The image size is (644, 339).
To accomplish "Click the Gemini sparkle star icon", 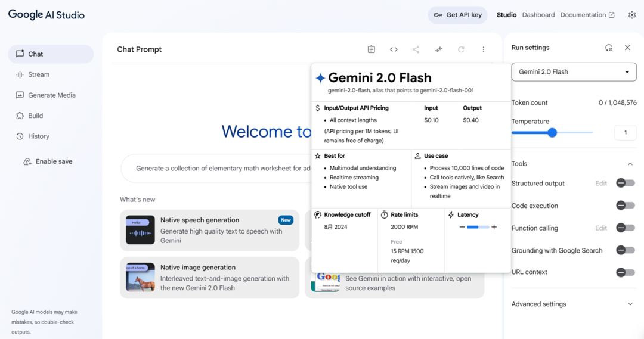I will [320, 78].
